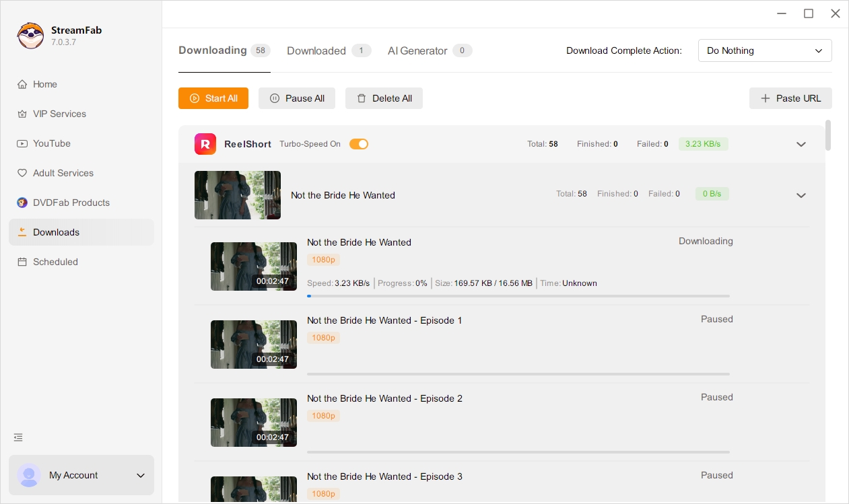Collapse the ReelShort group chevron

(801, 144)
